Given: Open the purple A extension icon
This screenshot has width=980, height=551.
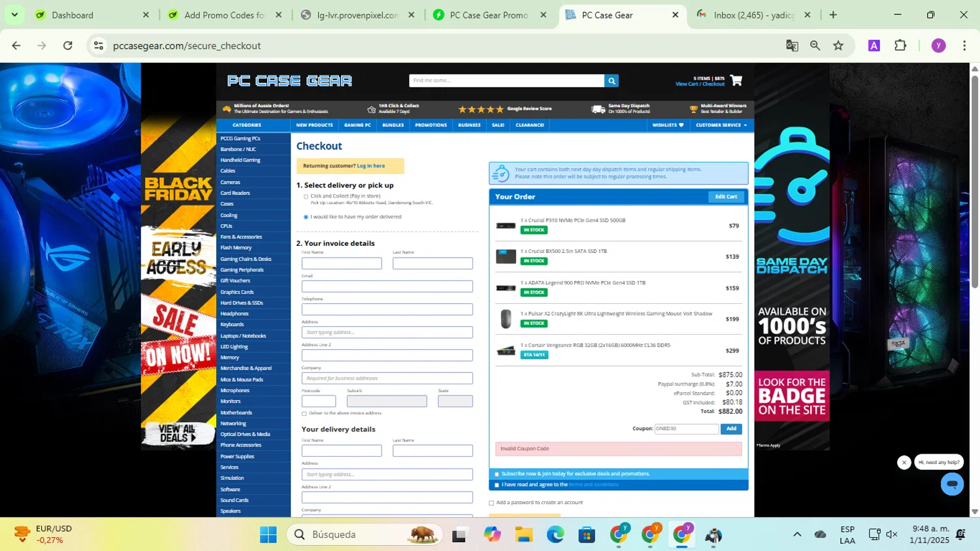Looking at the screenshot, I should [x=874, y=45].
